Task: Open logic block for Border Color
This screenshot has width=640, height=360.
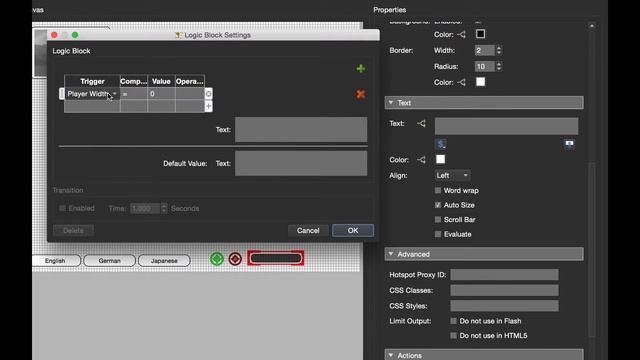Action: pos(462,82)
